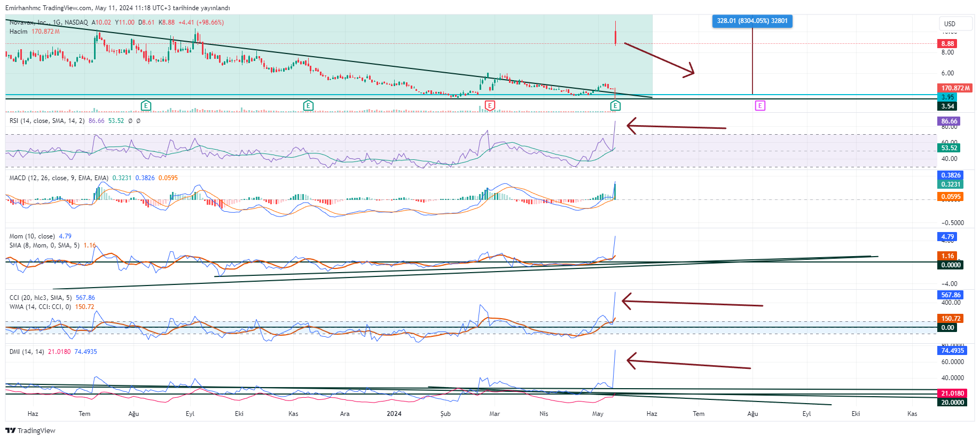The width and height of the screenshot is (980, 440).
Task: Click the Mom (10, close) indicator legend
Action: pyautogui.click(x=32, y=236)
